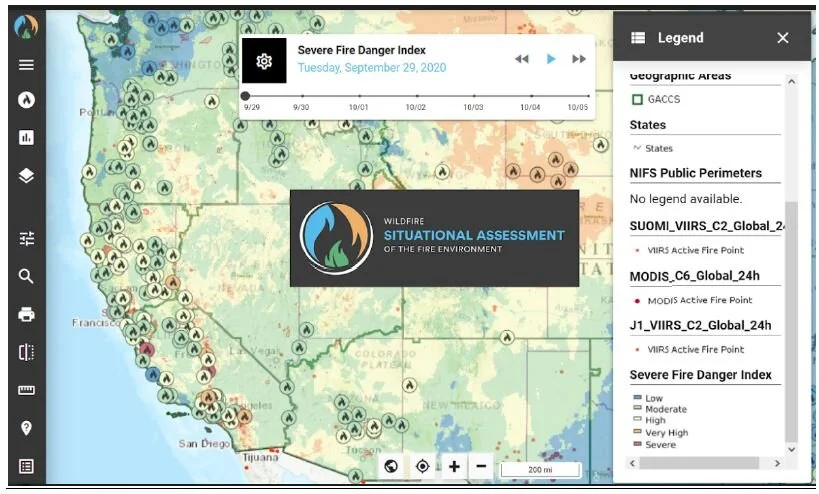
Task: Select the ruler measure tool
Action: [26, 390]
